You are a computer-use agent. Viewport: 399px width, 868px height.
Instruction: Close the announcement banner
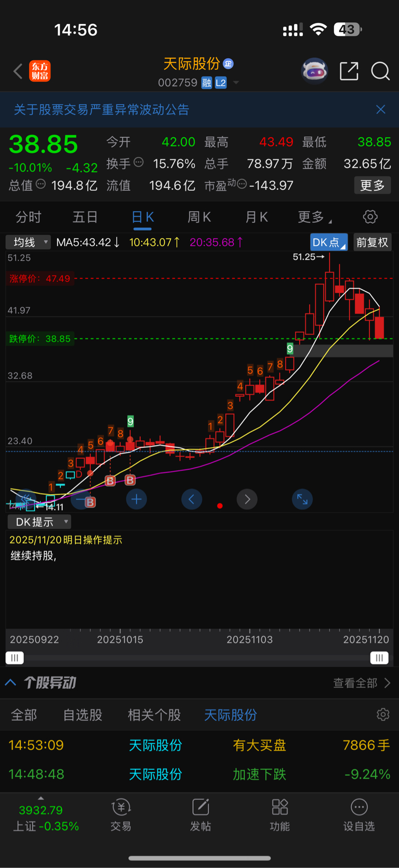[381, 109]
